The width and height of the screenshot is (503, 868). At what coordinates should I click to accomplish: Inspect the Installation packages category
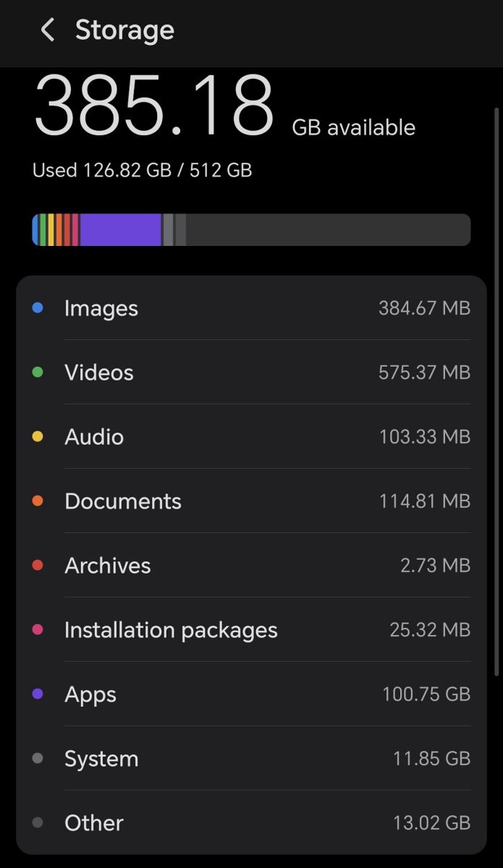(x=251, y=630)
